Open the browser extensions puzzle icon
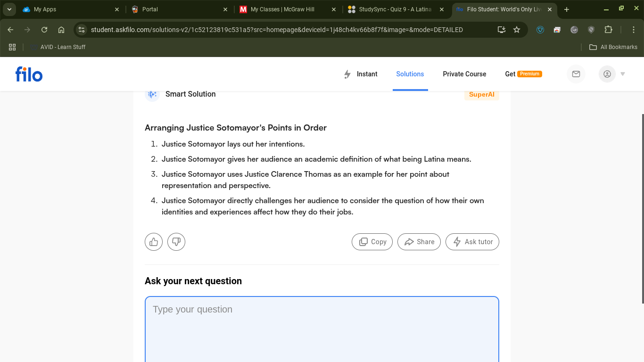This screenshot has width=644, height=362. coord(608,30)
